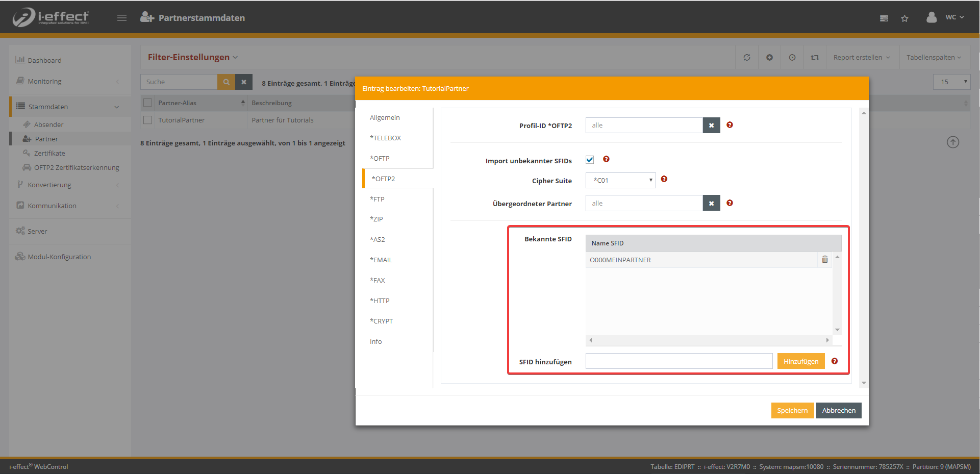Open the Allgemein tab in dialog

pos(385,118)
